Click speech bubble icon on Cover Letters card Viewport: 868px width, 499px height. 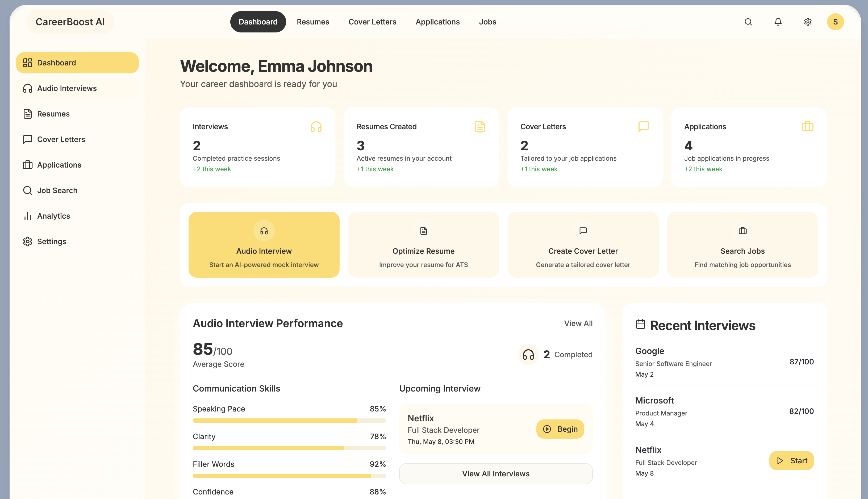click(x=643, y=126)
